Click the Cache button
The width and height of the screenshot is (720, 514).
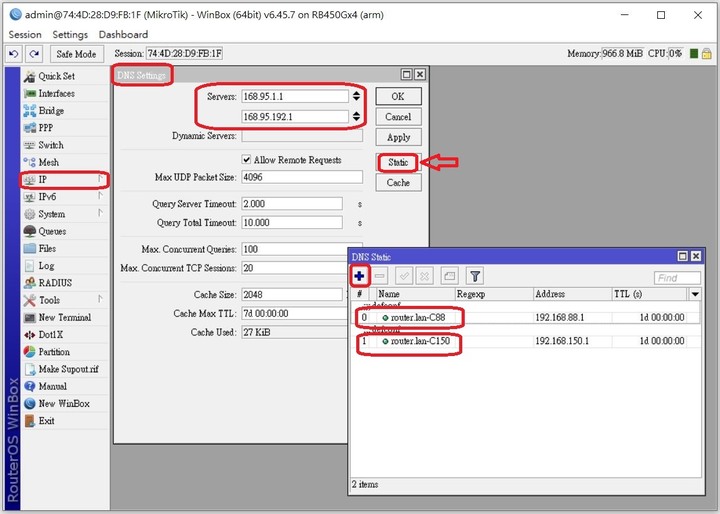398,183
